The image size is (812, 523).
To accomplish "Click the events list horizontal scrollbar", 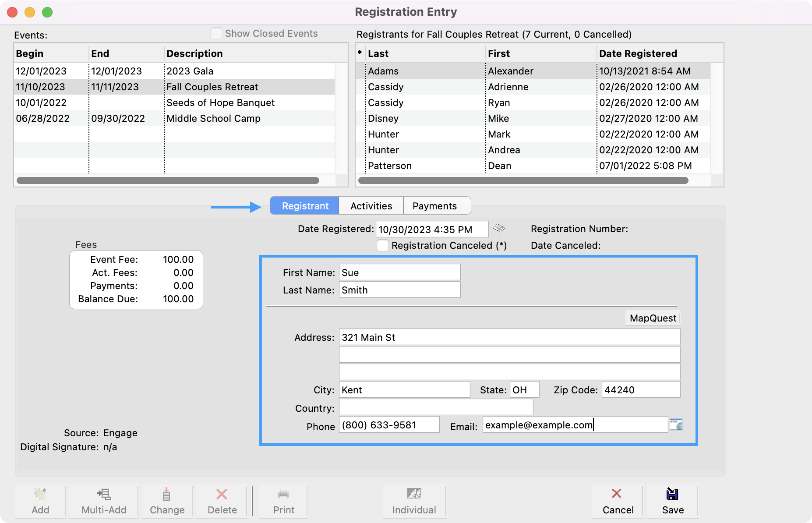I will click(168, 180).
